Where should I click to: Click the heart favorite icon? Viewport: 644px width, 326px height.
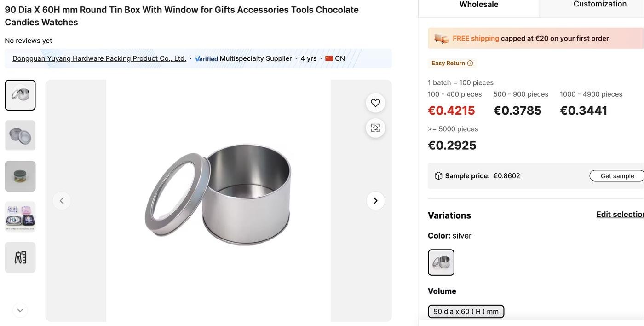tap(375, 103)
